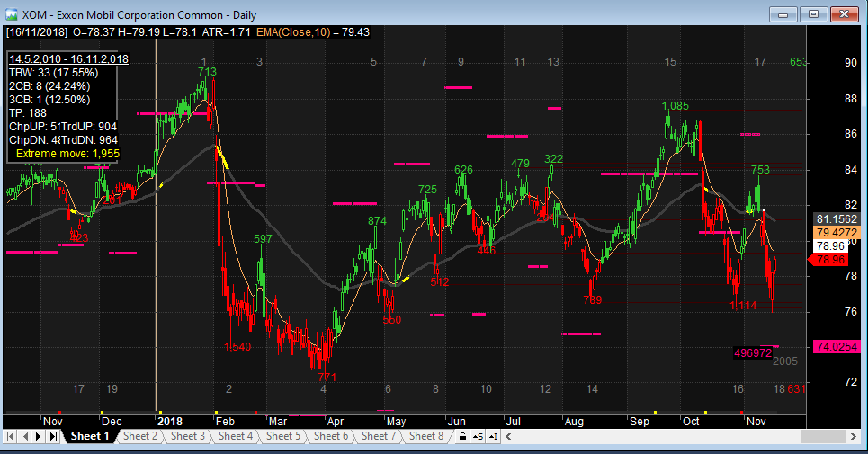Click the [16/11/2018] date in the readout
The height and width of the screenshot is (454, 868).
coord(37,32)
